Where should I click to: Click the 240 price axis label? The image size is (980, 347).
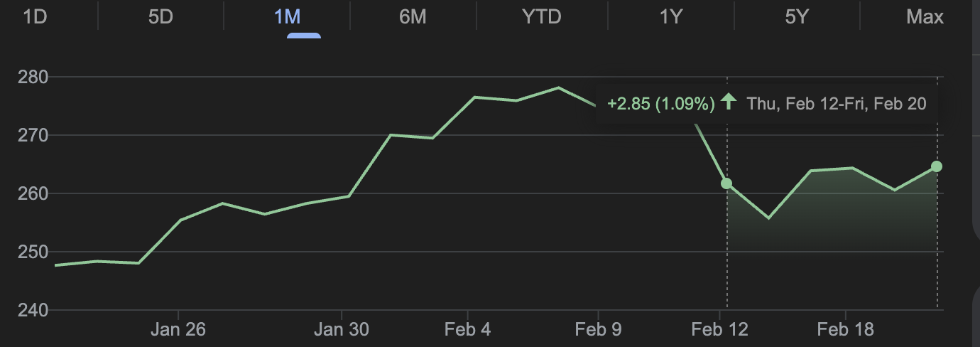[32, 310]
